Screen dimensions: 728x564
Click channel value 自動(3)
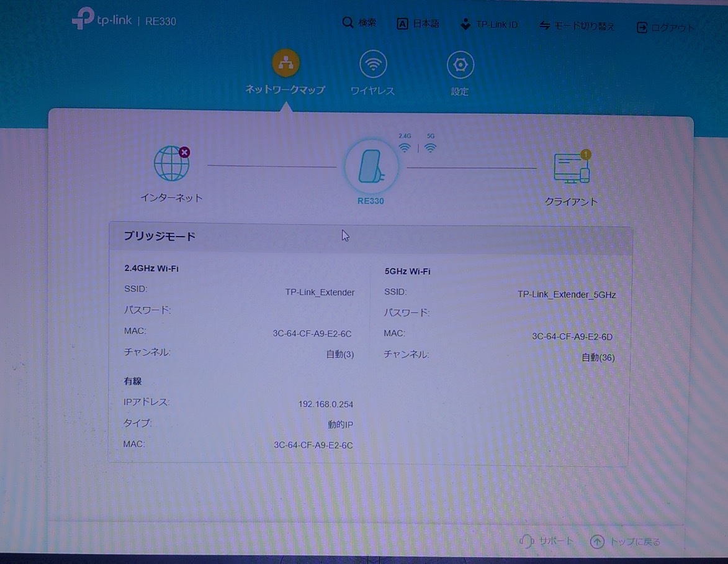point(340,354)
